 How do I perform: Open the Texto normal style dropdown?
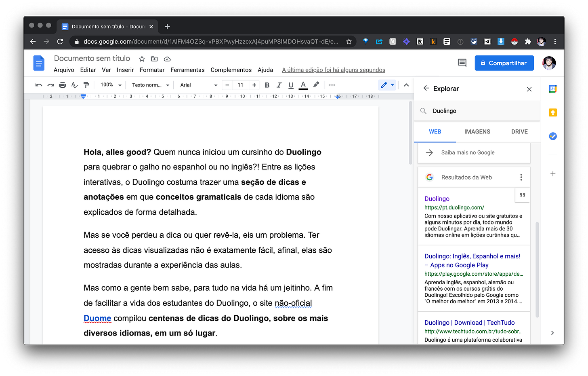pyautogui.click(x=151, y=85)
